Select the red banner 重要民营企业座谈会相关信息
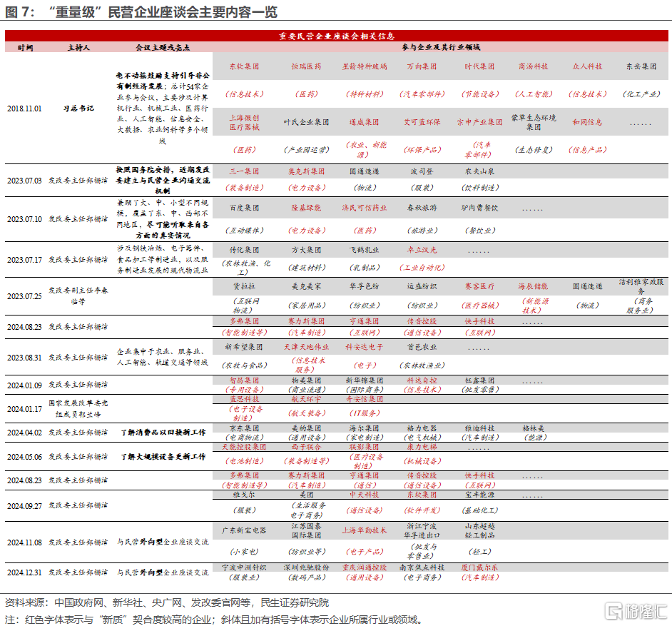The image size is (672, 626). pyautogui.click(x=337, y=36)
